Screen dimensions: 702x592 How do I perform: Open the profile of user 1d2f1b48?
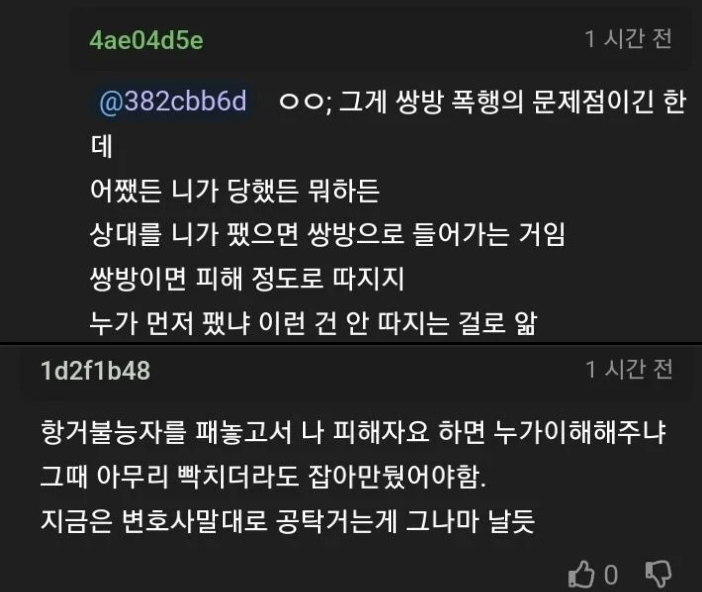[96, 371]
